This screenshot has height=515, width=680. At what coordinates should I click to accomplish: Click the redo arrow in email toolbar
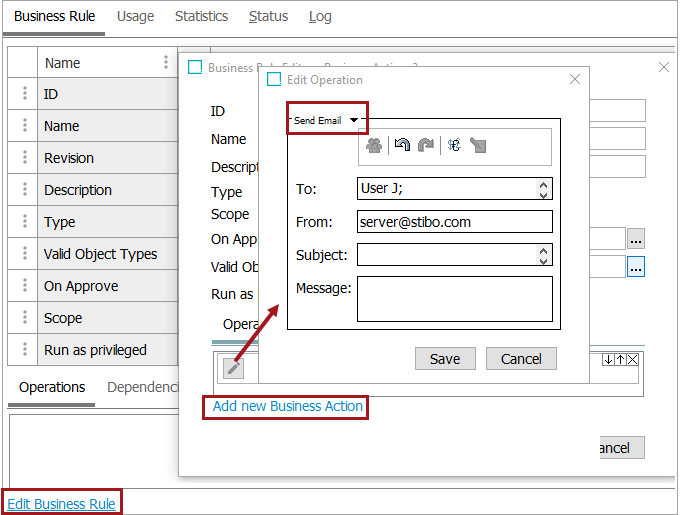click(x=426, y=146)
